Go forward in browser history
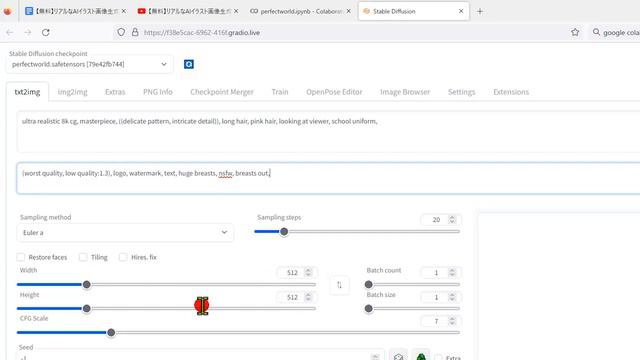The image size is (640, 360). (x=27, y=32)
